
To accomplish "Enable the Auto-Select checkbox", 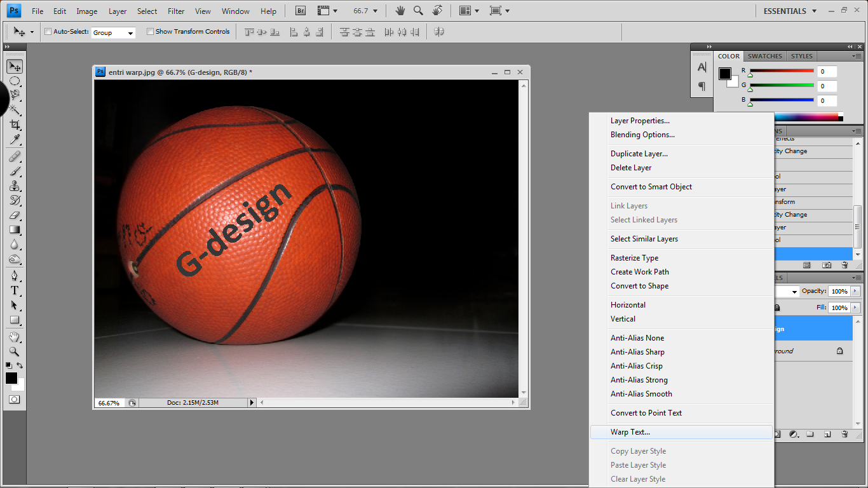I will pyautogui.click(x=48, y=32).
